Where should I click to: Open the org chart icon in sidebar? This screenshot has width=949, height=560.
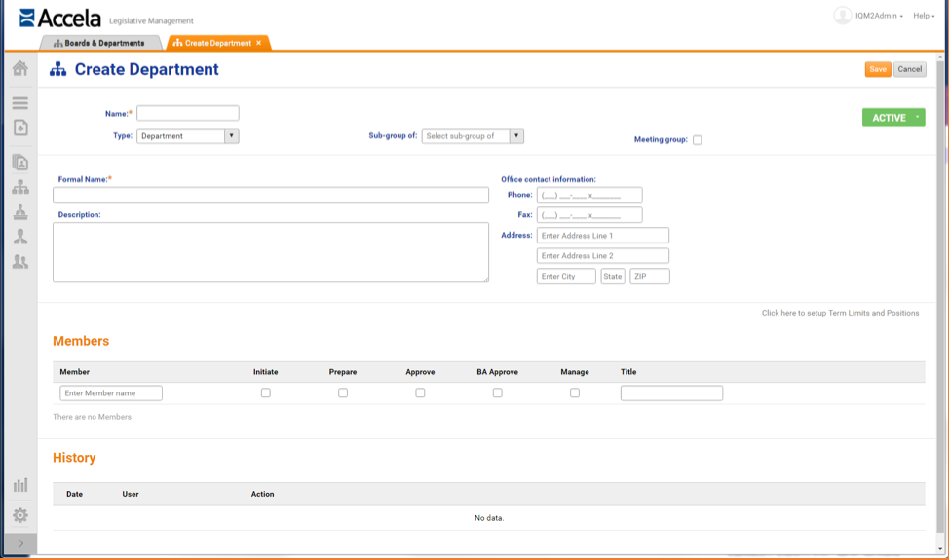19,187
